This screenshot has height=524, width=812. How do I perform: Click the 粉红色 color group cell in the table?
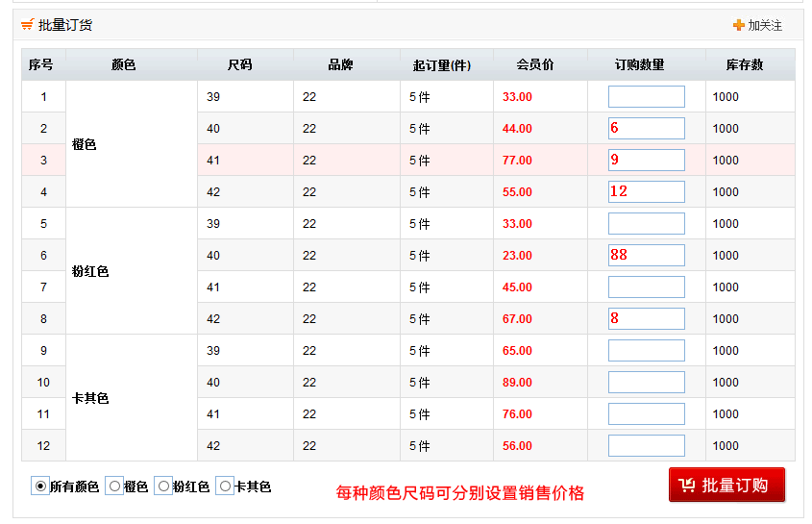132,271
